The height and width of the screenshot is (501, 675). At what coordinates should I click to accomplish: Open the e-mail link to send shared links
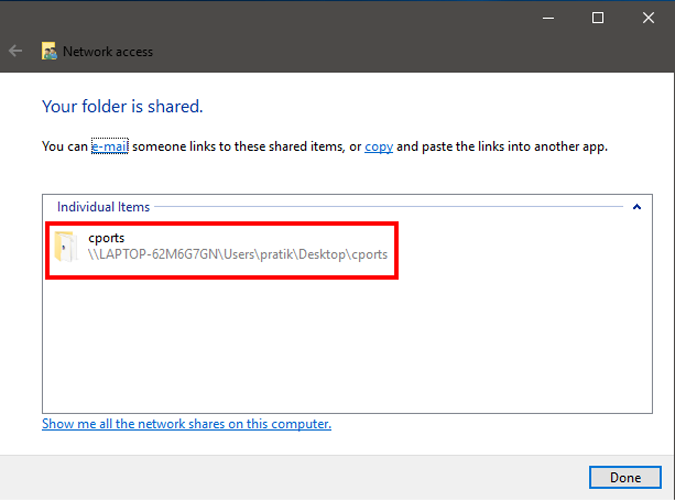[x=110, y=147]
